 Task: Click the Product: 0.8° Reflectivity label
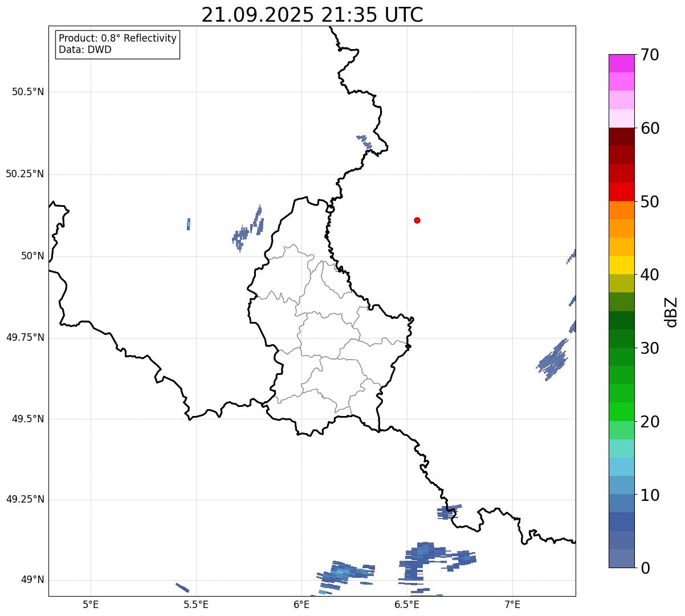pos(118,38)
